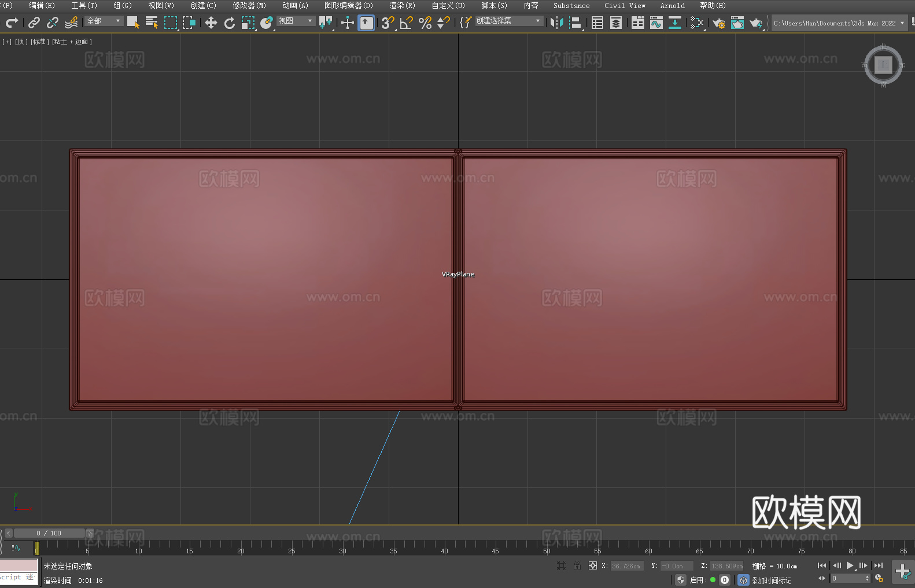Click the [顶] viewport view label
915x588 pixels.
click(21, 42)
